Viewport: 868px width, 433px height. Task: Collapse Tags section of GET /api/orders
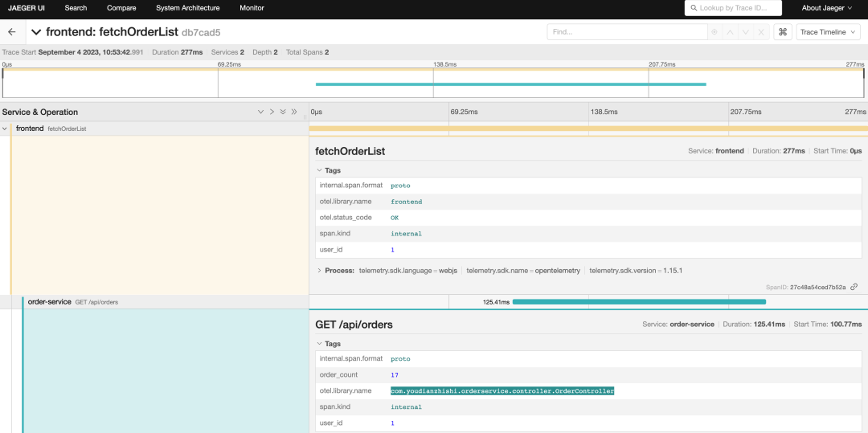coord(329,343)
